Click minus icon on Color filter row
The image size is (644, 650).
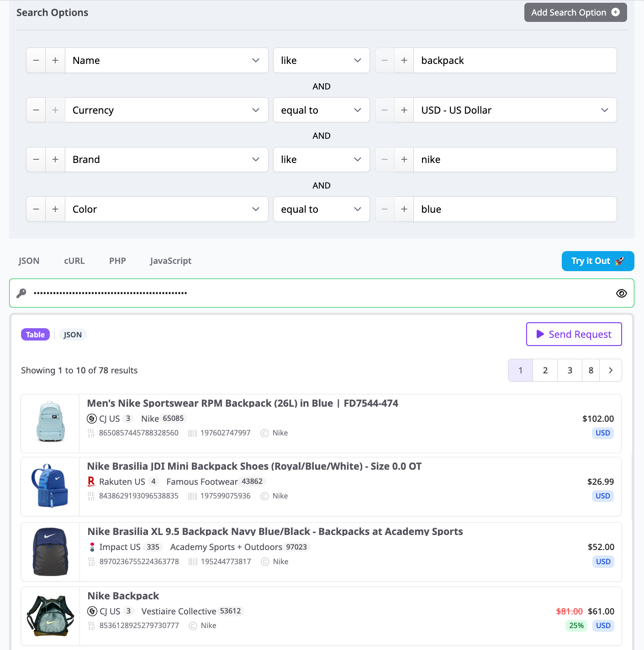[x=36, y=209]
